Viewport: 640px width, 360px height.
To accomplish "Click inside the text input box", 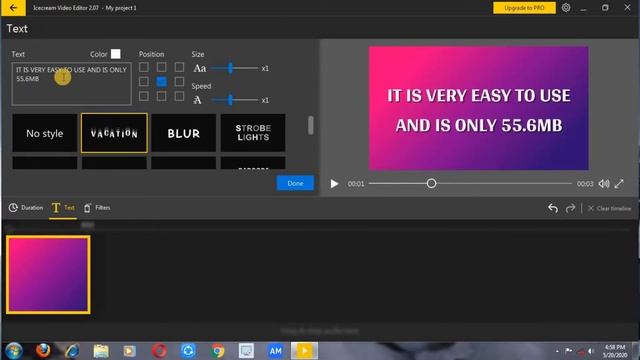I will click(x=71, y=84).
